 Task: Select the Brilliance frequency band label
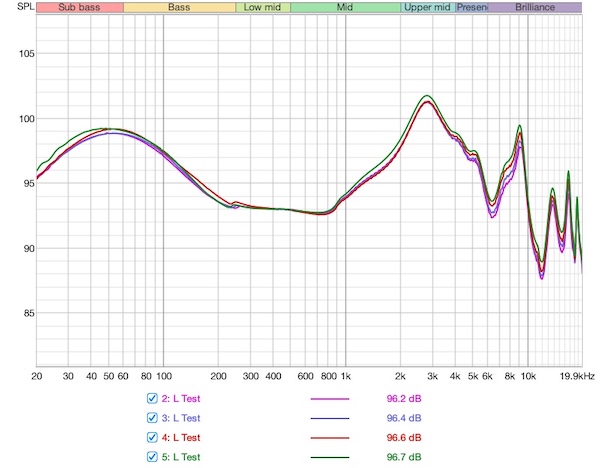535,7
